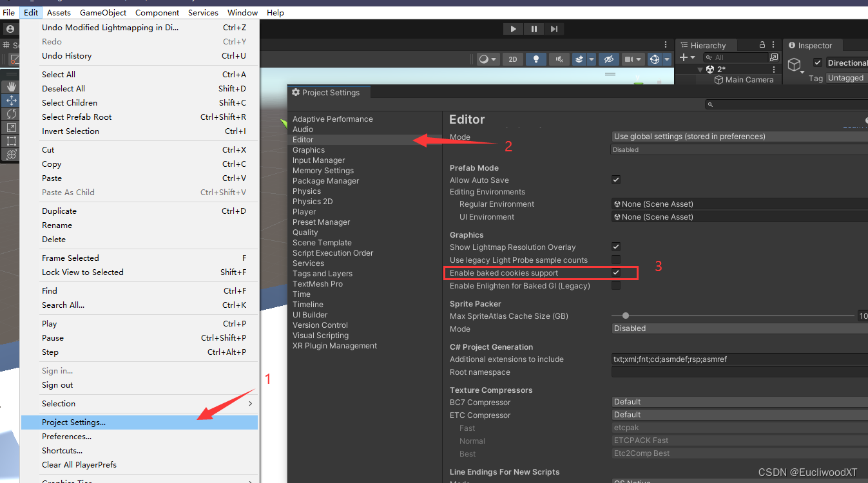Toggle Allow Auto Save checkbox
The height and width of the screenshot is (483, 868).
[x=616, y=180]
